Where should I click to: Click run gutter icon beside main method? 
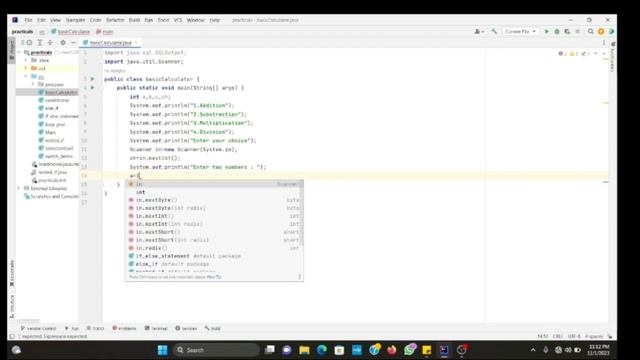tap(93, 87)
